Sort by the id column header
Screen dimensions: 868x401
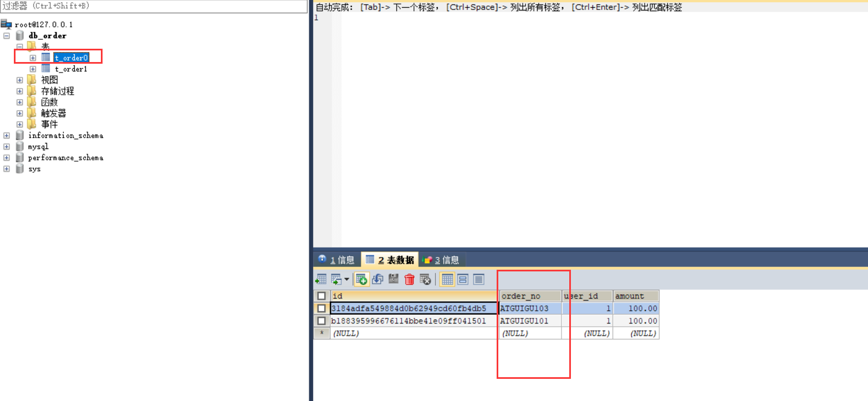pos(414,296)
